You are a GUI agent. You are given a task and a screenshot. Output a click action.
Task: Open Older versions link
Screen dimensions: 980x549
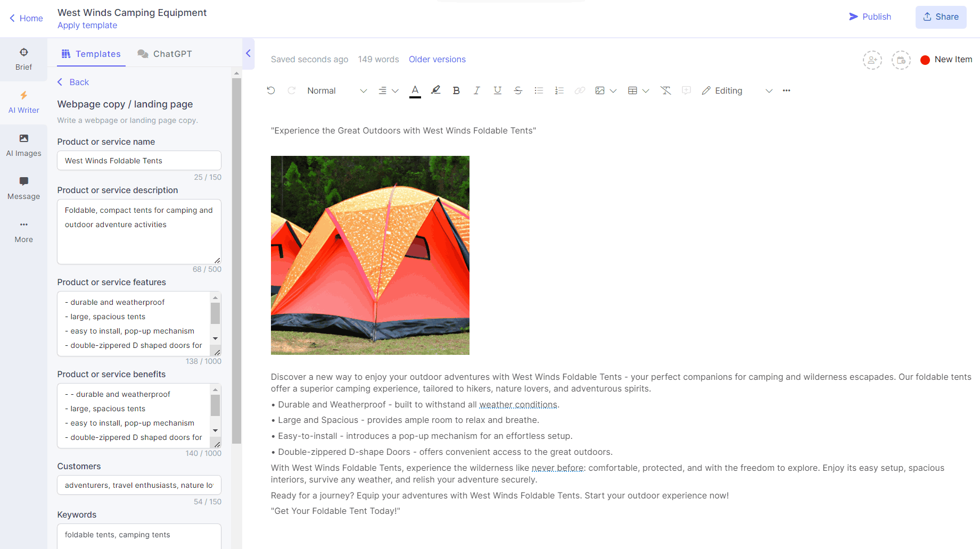tap(437, 60)
